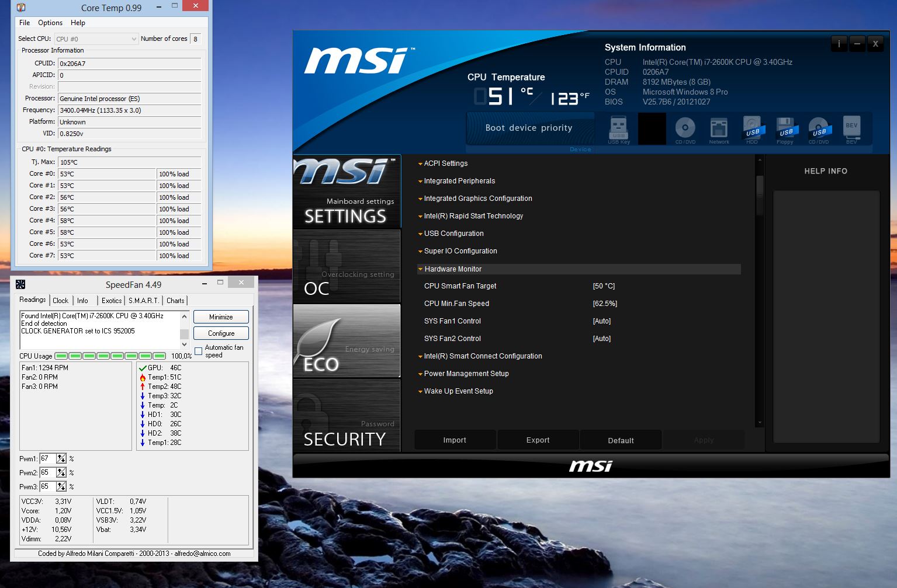This screenshot has height=588, width=897.
Task: Open the SECURITY password panel
Action: tap(347, 415)
